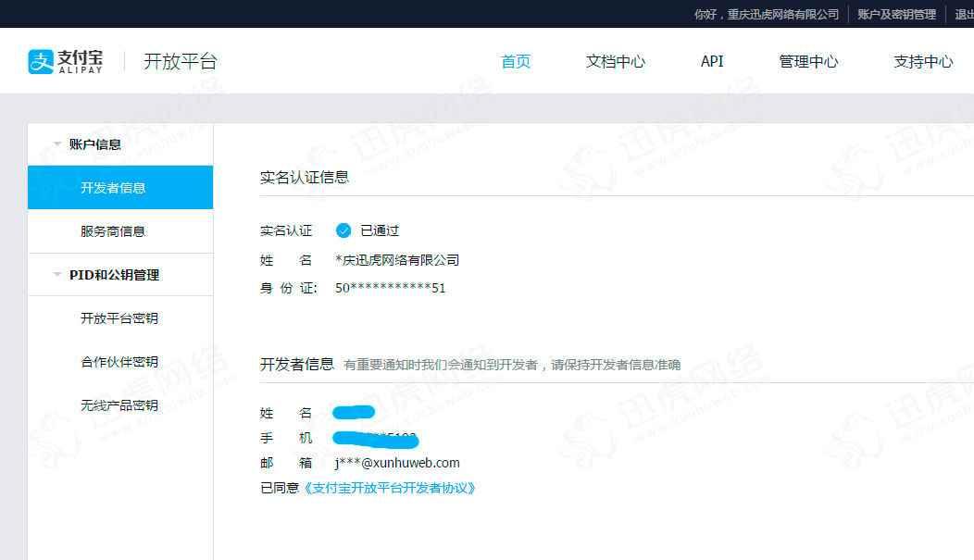The width and height of the screenshot is (974, 560).
Task: Click the blue verified checkmark icon
Action: 343,230
